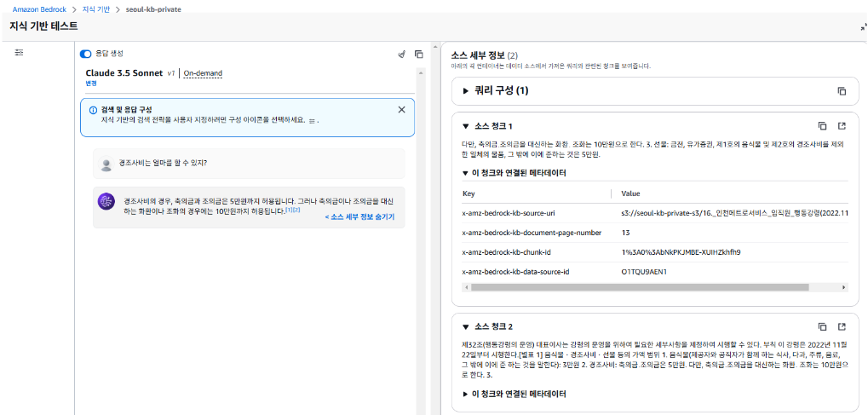Copy the 소스 청크 2 content
Screen dimensions: 868x415
[x=823, y=326]
